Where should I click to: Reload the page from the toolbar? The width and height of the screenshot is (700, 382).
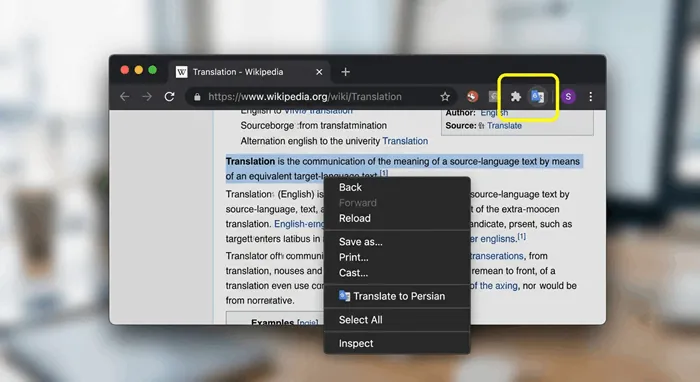pyautogui.click(x=169, y=96)
